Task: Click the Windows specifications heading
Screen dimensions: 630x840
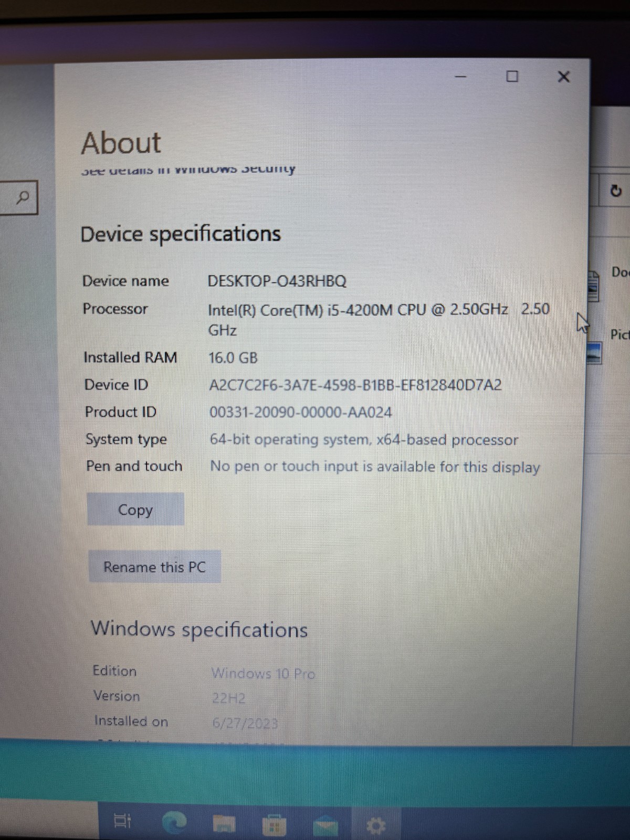Action: point(199,629)
